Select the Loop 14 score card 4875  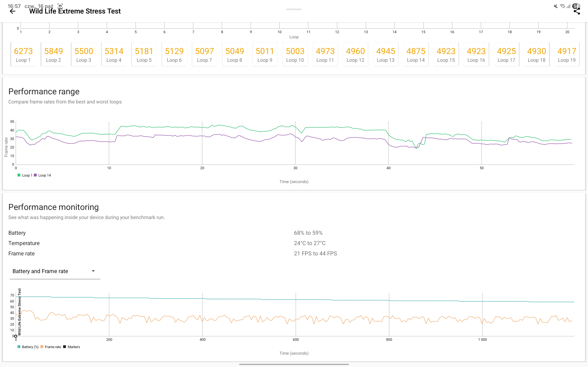[416, 54]
